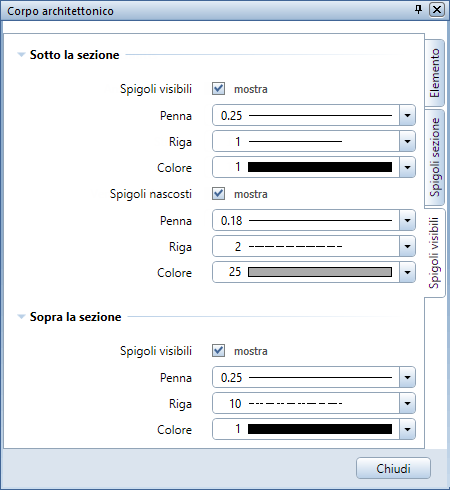Screen dimensions: 450x490
Task: Uncheck mostra for Spigoli visibili under Sotto la sezione
Action: [218, 89]
